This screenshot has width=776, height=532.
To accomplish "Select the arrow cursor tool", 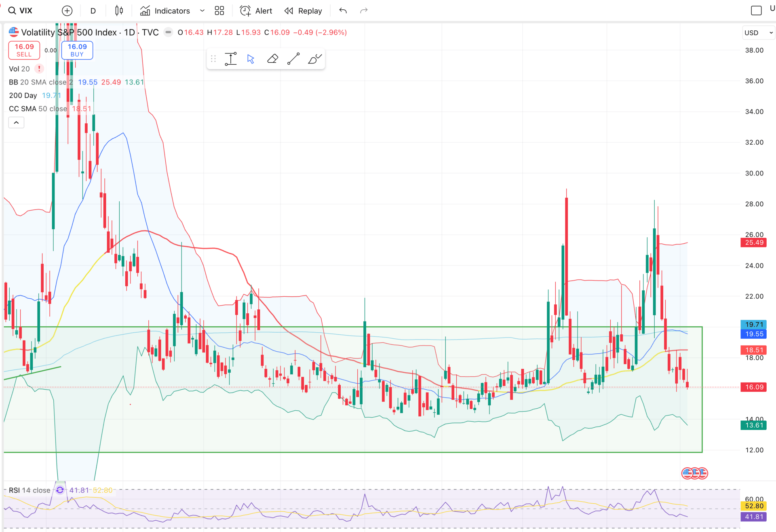I will [x=251, y=59].
